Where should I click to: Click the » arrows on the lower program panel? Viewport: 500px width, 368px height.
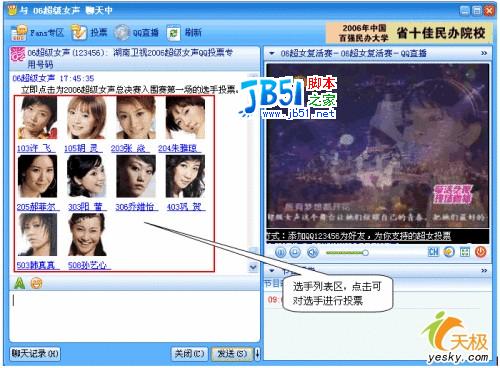(x=484, y=271)
